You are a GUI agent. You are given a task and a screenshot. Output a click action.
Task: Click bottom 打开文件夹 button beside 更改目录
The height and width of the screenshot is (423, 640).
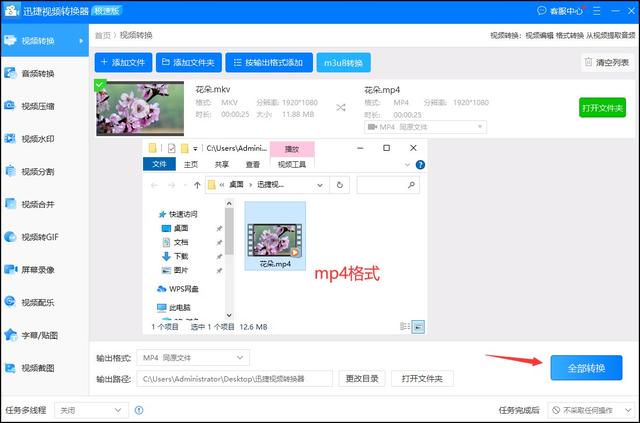(422, 378)
